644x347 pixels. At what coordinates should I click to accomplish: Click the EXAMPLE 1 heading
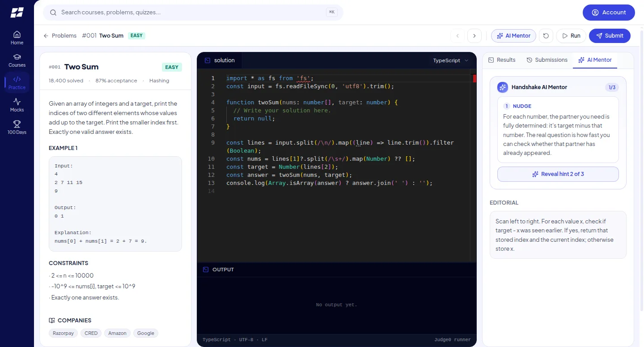(63, 148)
